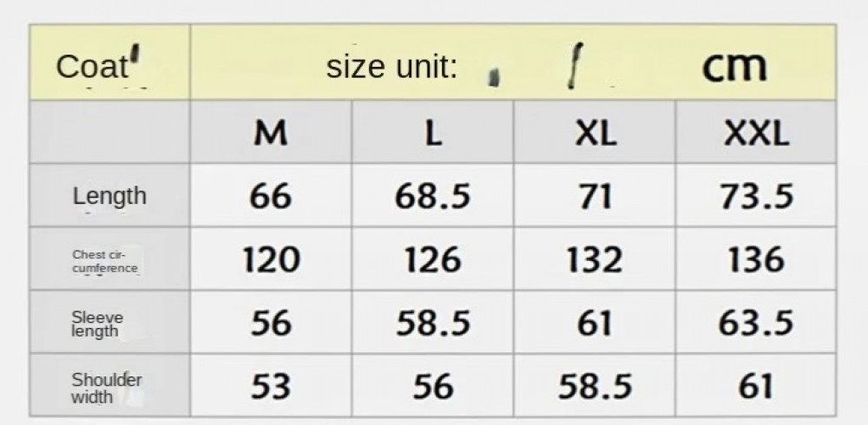Click the Chest circumference row label
868x425 pixels.
pyautogui.click(x=105, y=261)
